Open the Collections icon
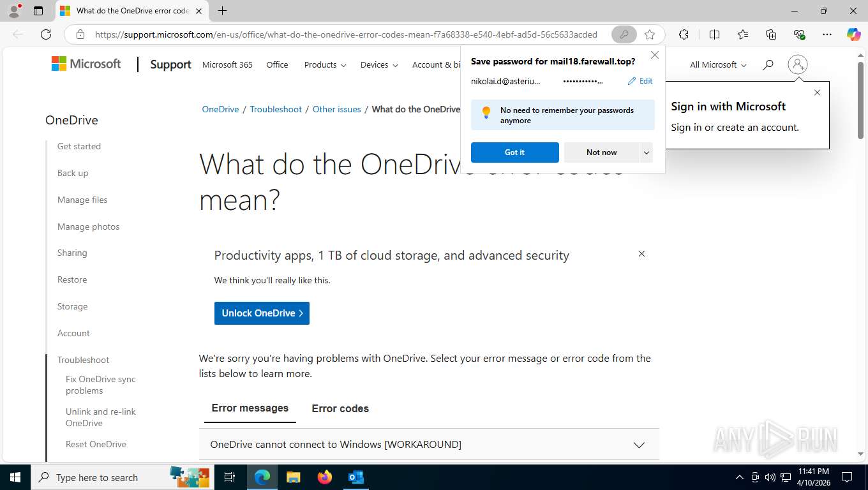The width and height of the screenshot is (868, 490). 771,34
